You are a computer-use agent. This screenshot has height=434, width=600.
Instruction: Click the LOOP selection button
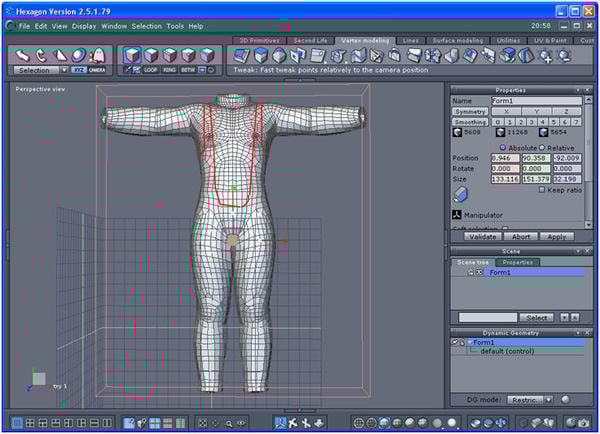(x=151, y=70)
